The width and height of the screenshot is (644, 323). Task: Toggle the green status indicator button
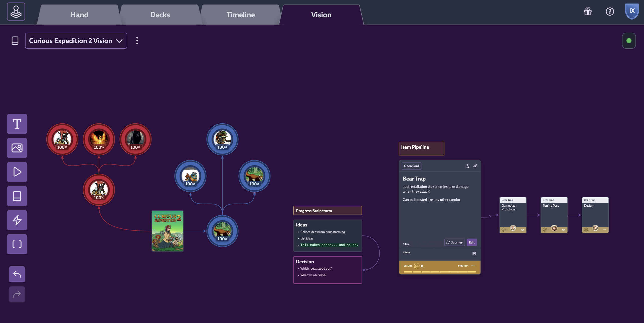point(629,41)
